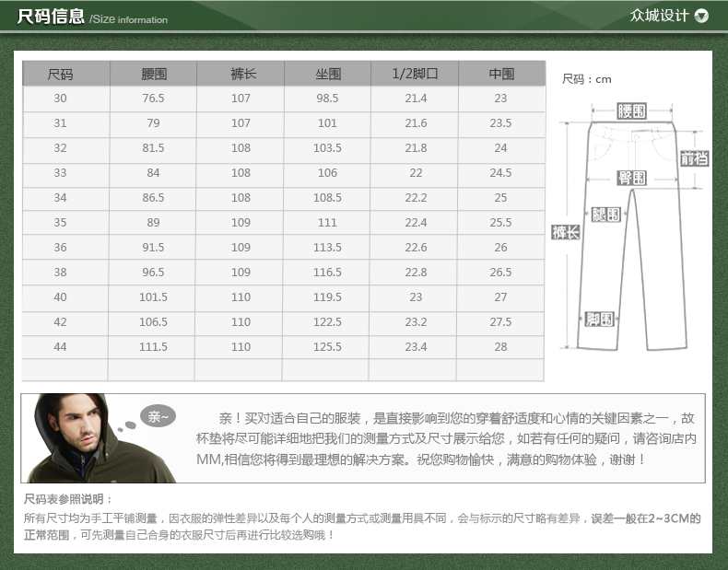Click leg opening value 23.2
This screenshot has width=728, height=570.
click(x=416, y=322)
